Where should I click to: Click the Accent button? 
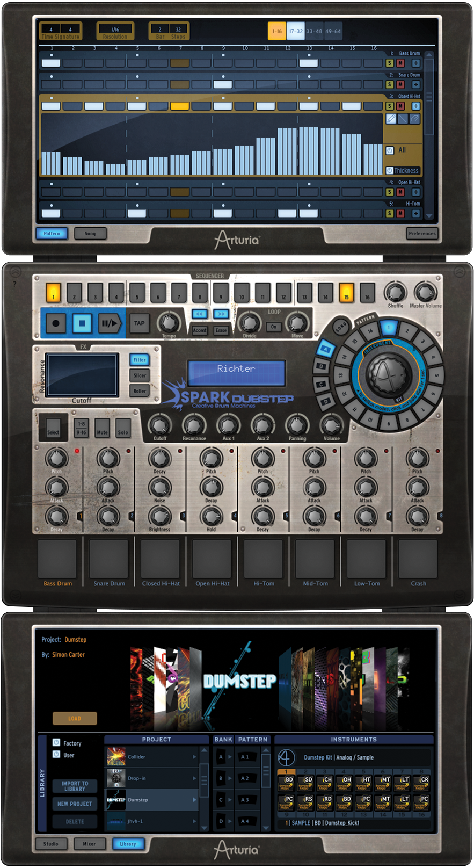click(199, 330)
